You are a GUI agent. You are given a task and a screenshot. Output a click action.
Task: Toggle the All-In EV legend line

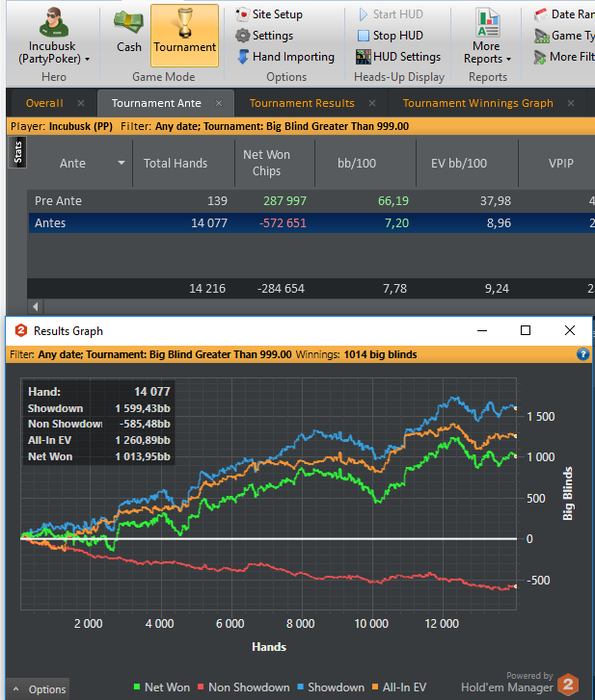[399, 687]
